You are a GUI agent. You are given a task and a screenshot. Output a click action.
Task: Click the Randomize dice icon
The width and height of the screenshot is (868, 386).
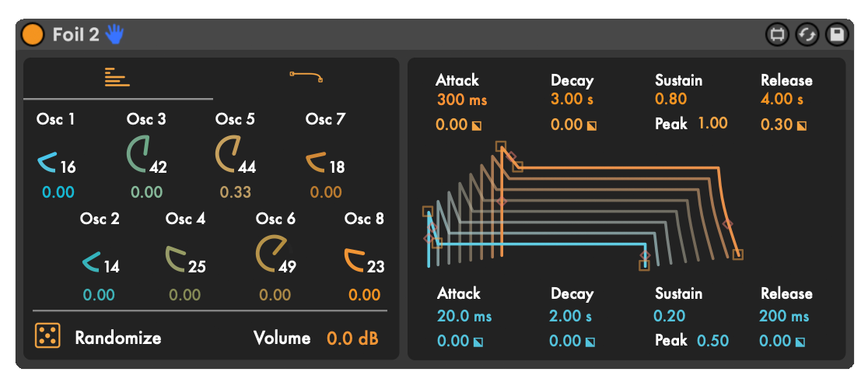coord(47,335)
